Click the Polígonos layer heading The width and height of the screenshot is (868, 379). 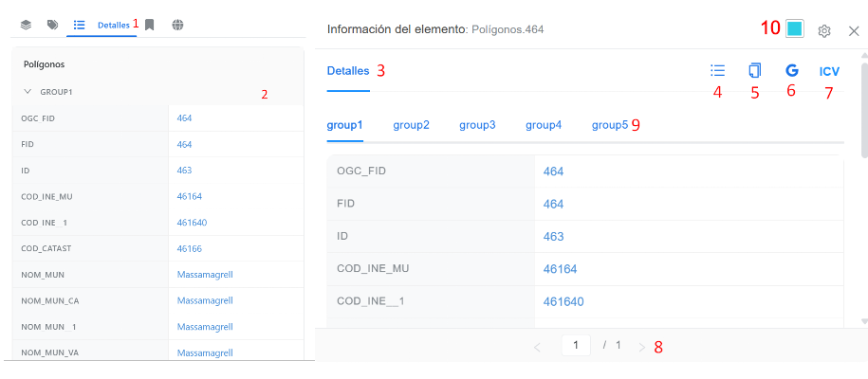click(45, 64)
